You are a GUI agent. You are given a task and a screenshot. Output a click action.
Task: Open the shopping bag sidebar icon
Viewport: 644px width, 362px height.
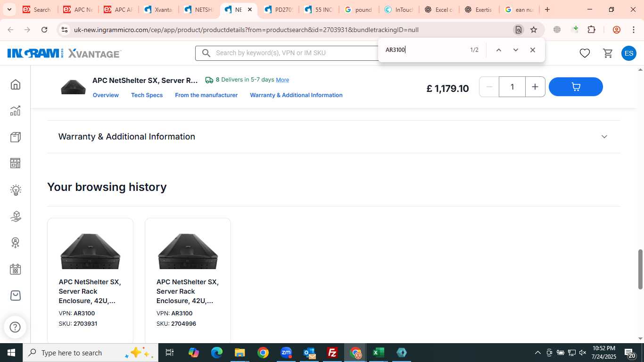pyautogui.click(x=16, y=296)
